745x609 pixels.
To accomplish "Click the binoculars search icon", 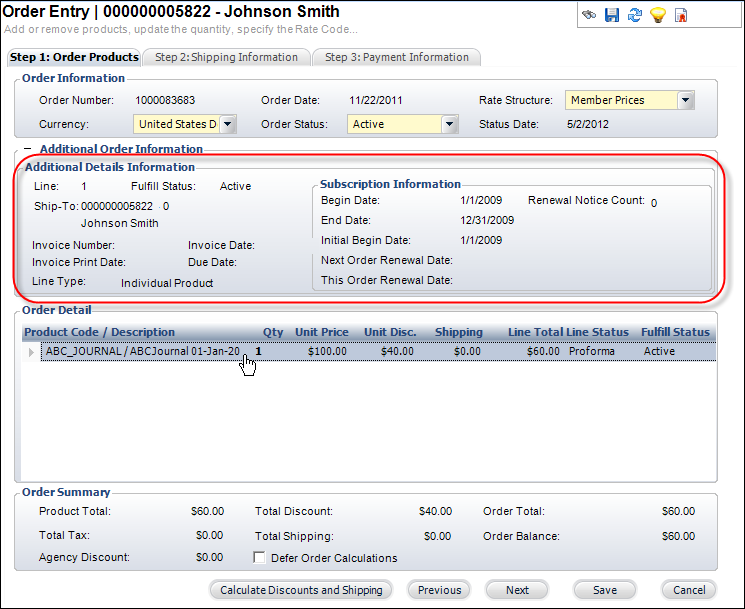I will coord(589,15).
